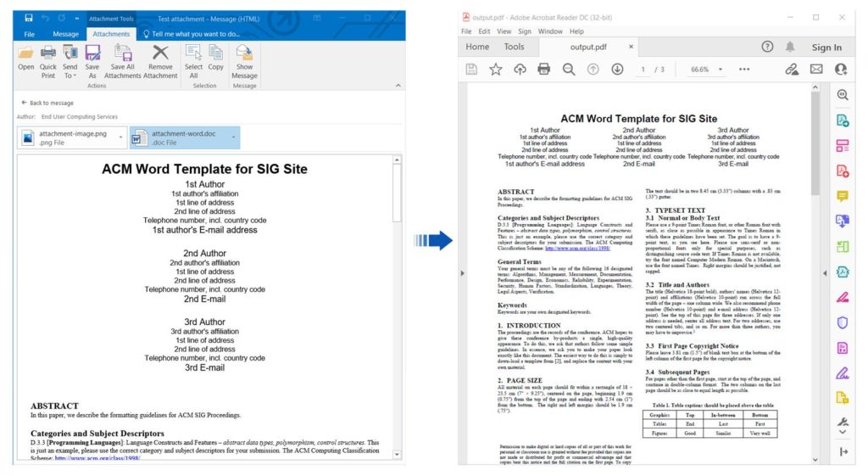868x476 pixels.
Task: Click Remove Attachment icon in Outlook ribbon
Action: (160, 58)
